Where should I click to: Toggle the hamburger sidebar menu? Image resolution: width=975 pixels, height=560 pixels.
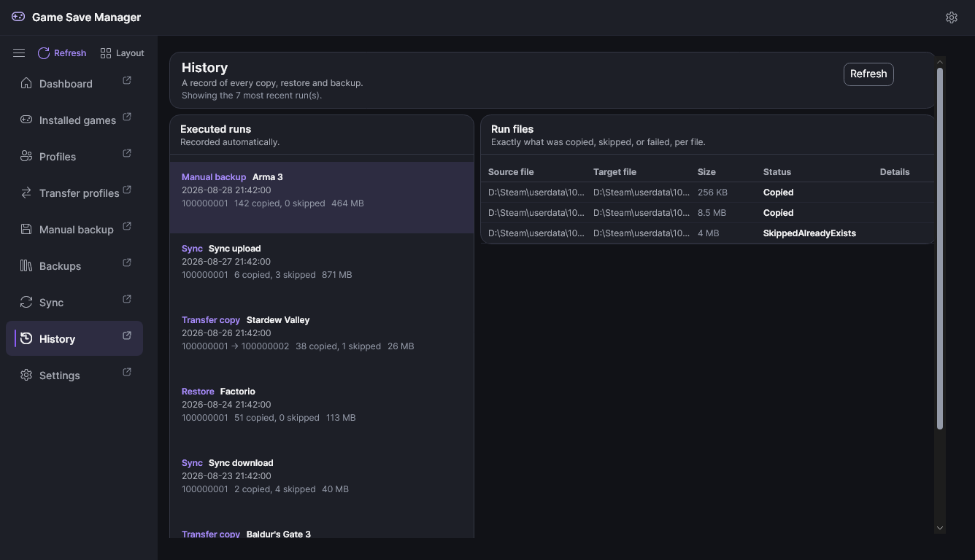19,53
